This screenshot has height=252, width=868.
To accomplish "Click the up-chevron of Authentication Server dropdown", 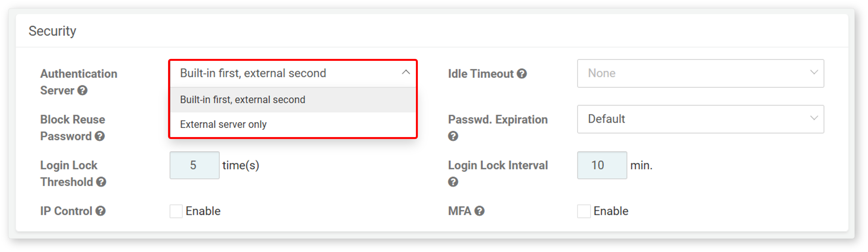I will pos(406,72).
